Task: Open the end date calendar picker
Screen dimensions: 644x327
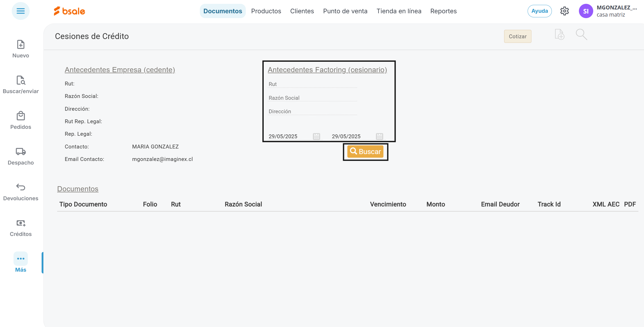Action: tap(379, 136)
